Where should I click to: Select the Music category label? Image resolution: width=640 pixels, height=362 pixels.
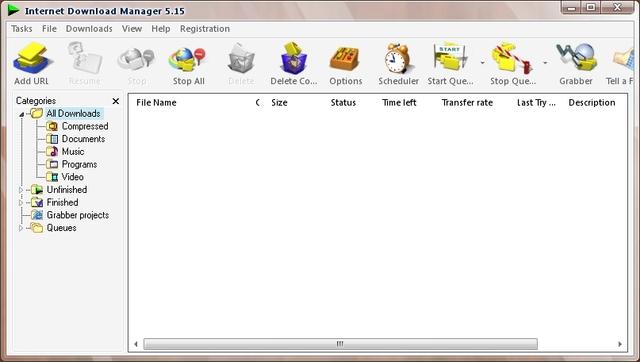click(73, 151)
